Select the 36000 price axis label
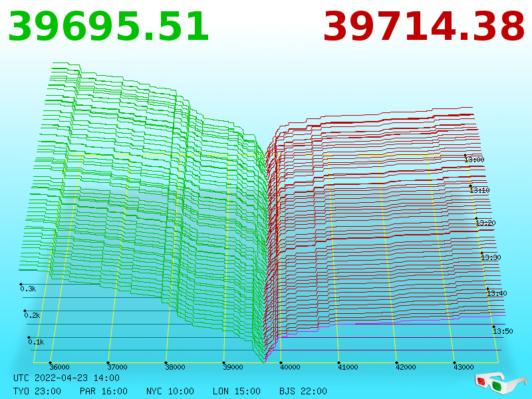The width and height of the screenshot is (532, 399). click(59, 367)
